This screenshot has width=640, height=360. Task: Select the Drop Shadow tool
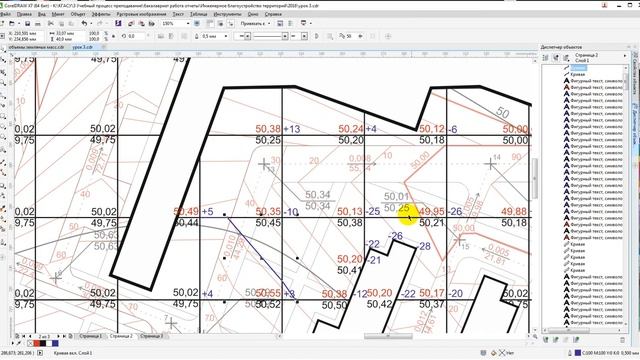[x=3, y=186]
